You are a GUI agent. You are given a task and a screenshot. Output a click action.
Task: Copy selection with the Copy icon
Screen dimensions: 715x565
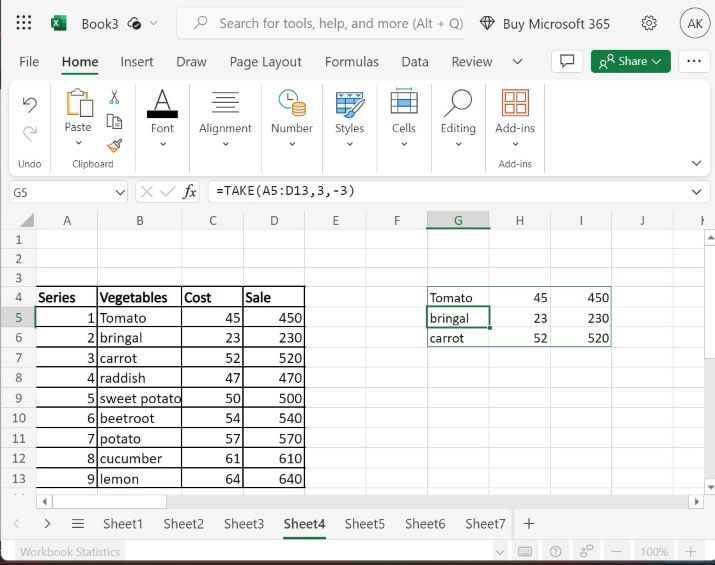pyautogui.click(x=114, y=122)
